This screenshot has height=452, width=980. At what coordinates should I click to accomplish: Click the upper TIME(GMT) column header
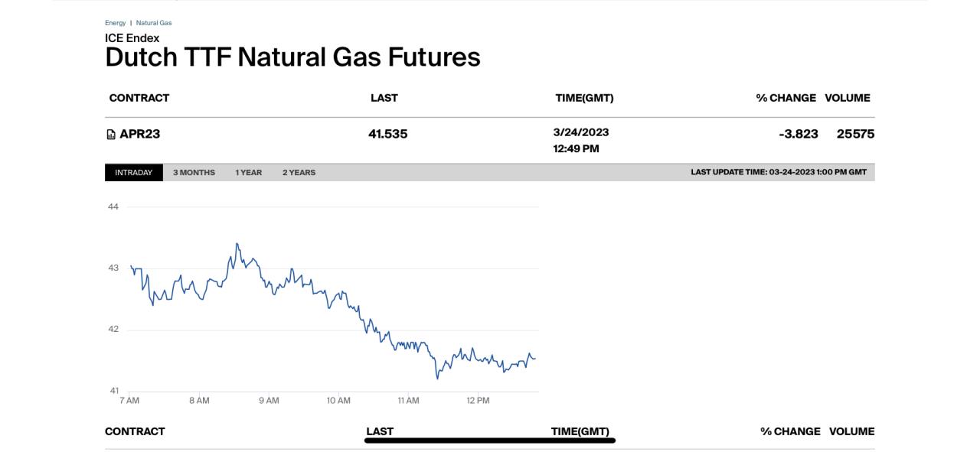coord(584,98)
